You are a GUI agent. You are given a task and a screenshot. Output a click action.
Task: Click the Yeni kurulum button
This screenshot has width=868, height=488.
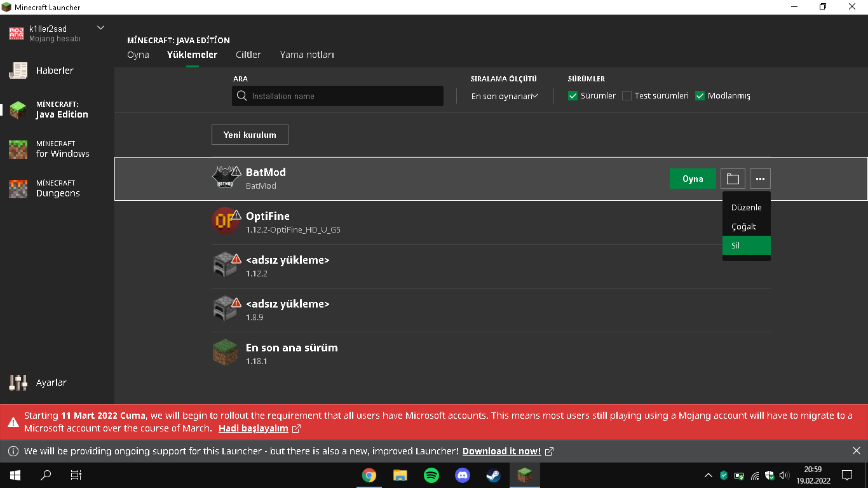pyautogui.click(x=250, y=135)
